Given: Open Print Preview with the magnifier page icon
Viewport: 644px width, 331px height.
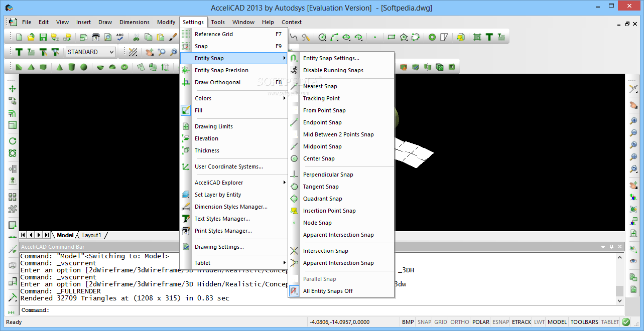Looking at the screenshot, I should [x=107, y=37].
